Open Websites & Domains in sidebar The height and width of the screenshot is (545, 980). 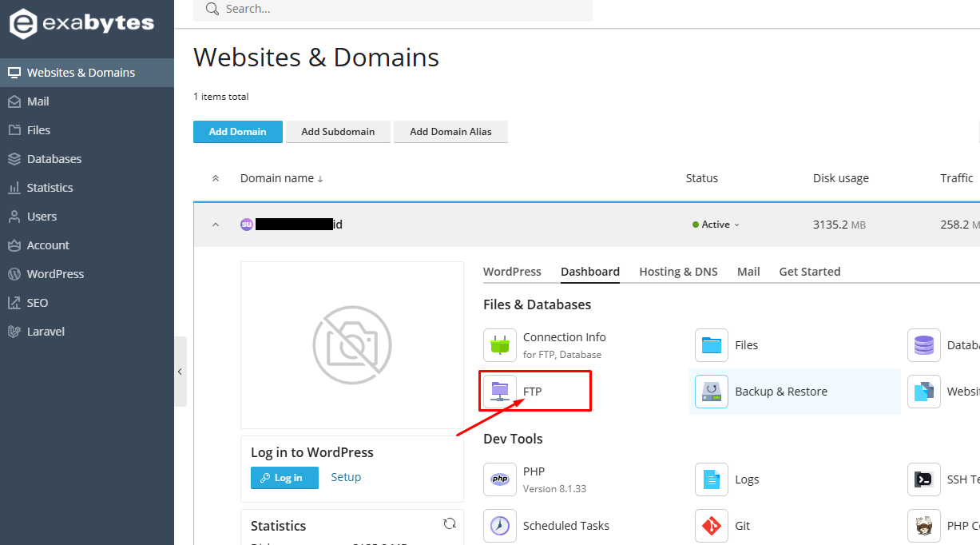click(87, 73)
